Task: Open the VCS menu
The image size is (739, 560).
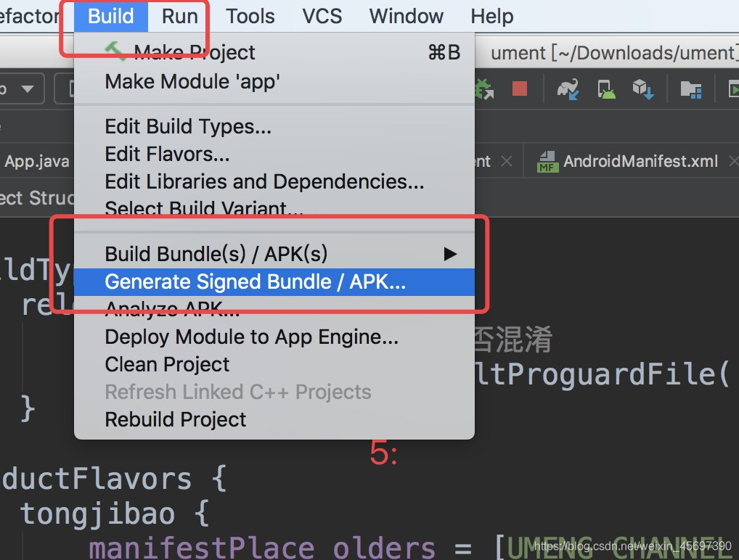Action: [x=322, y=16]
